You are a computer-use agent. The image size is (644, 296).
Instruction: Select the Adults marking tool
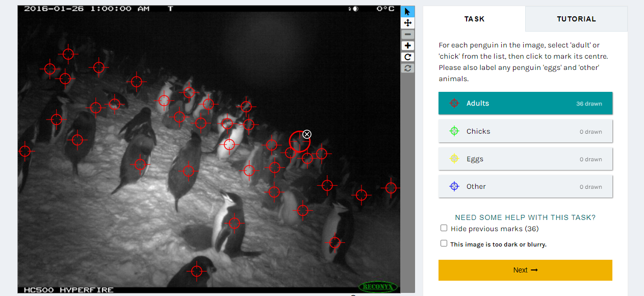coord(525,103)
